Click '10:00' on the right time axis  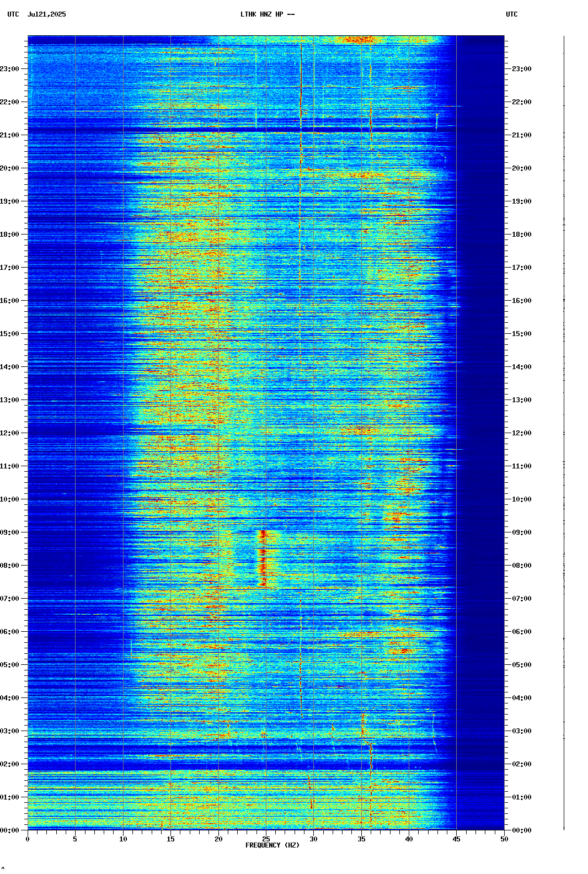(522, 499)
